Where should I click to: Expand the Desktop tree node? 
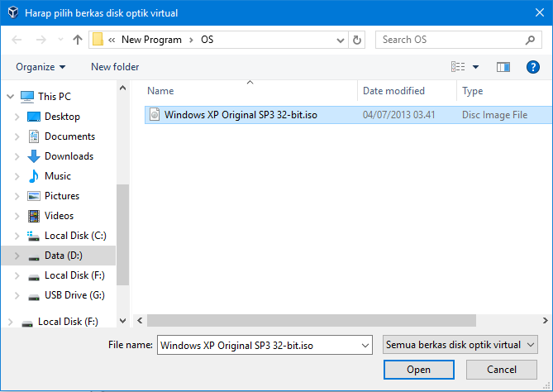(17, 117)
